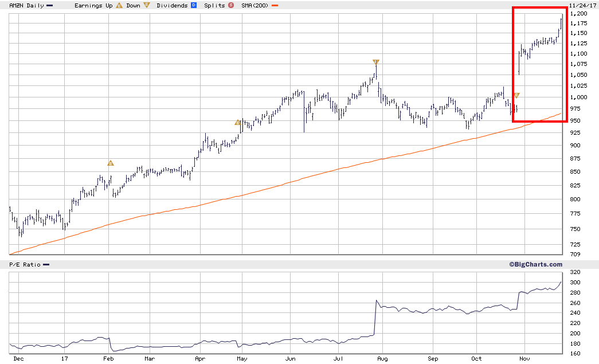Click the 240 P/E axis label
599x364 pixels.
(575, 313)
